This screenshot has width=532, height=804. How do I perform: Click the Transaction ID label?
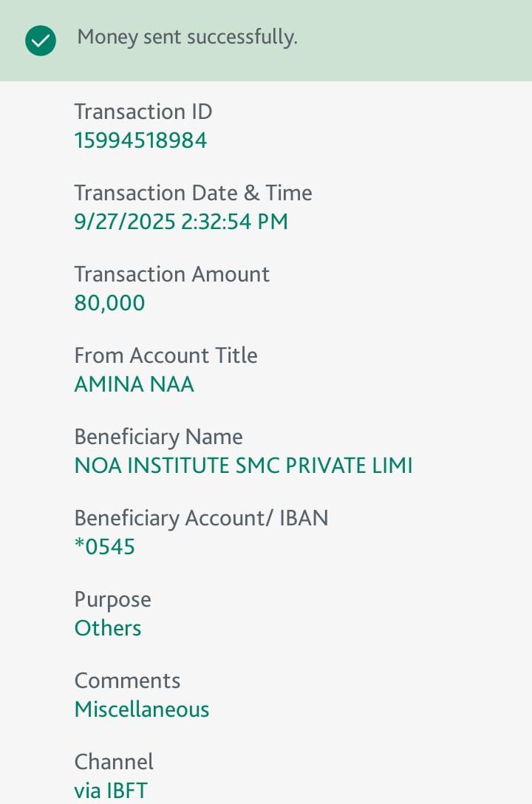click(143, 112)
